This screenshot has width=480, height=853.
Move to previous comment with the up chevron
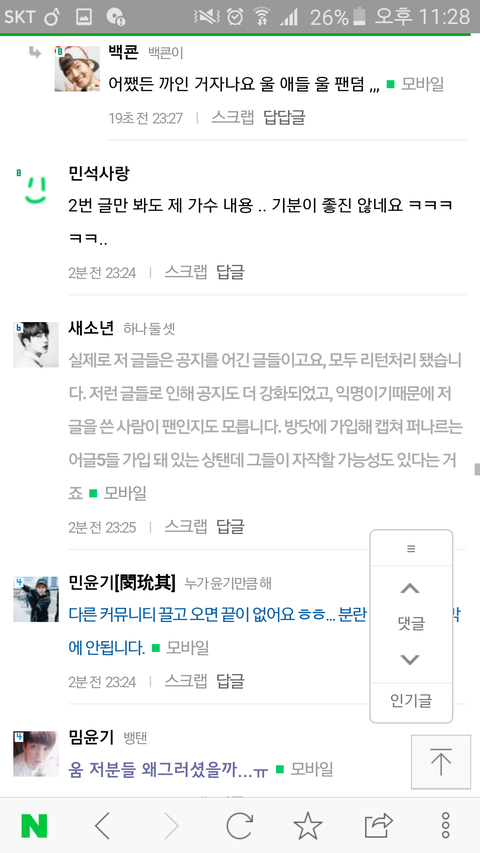click(x=410, y=589)
